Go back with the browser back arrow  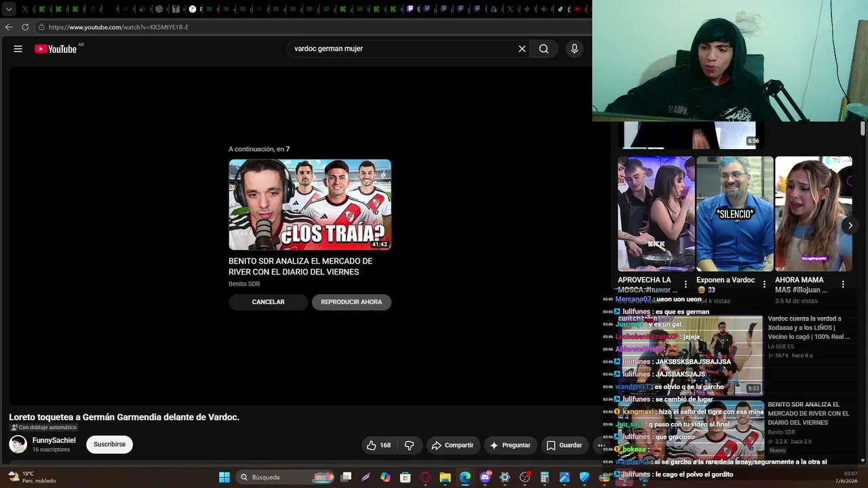9,27
